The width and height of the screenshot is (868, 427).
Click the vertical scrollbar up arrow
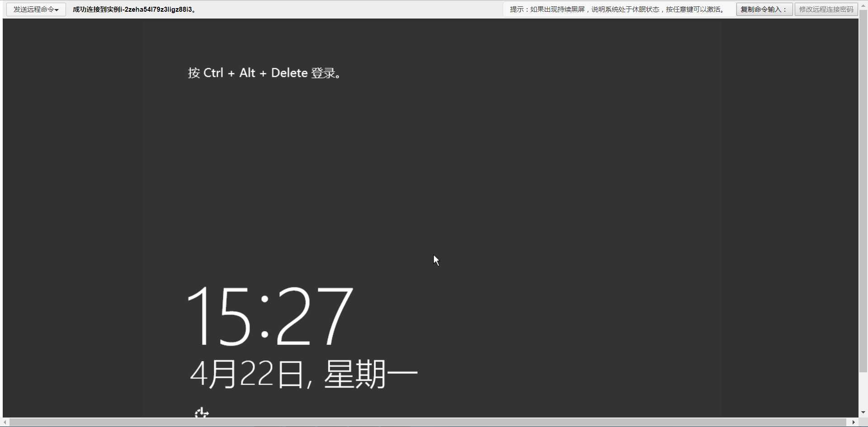863,5
